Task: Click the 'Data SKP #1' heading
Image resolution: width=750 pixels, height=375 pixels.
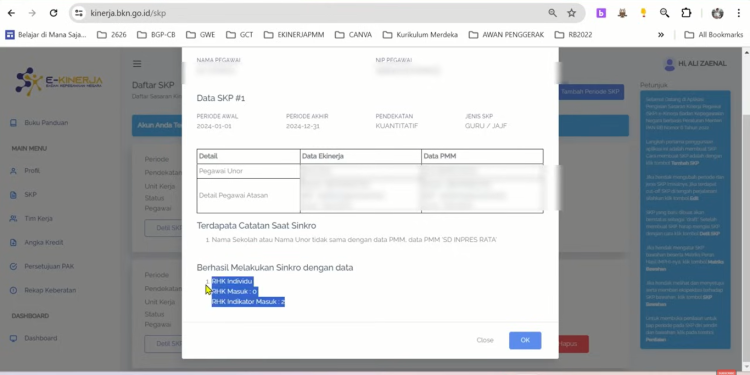Action: pos(221,98)
